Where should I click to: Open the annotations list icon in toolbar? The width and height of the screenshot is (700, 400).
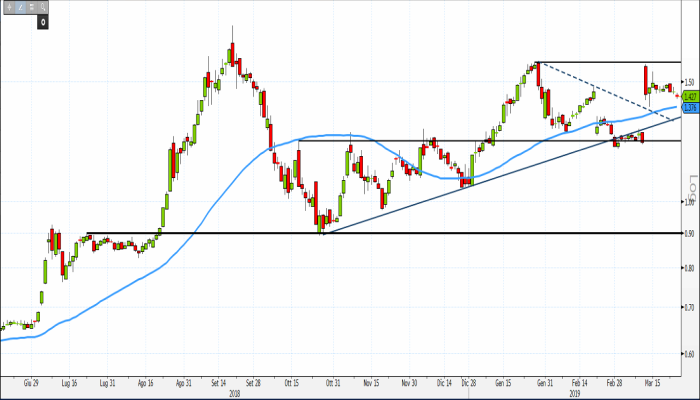click(32, 6)
